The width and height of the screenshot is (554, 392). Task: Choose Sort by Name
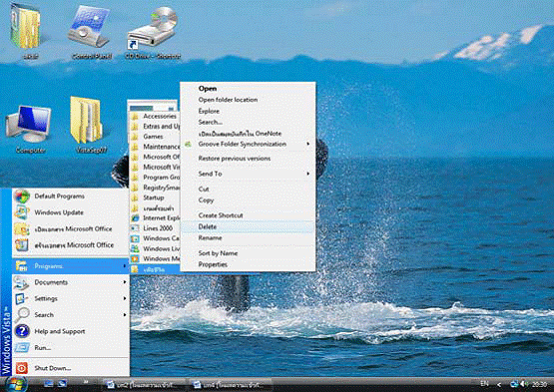click(218, 253)
